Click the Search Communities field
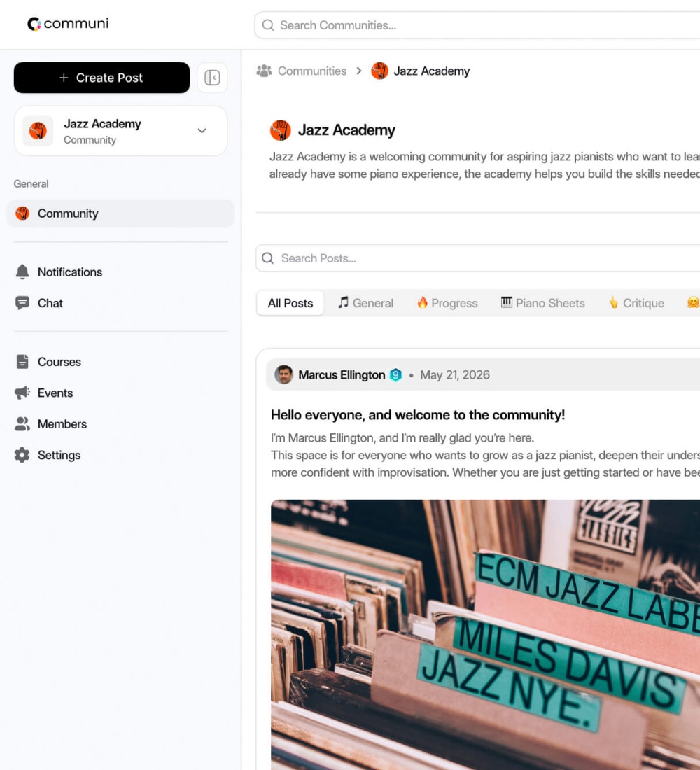The width and height of the screenshot is (700, 770). pos(477,25)
